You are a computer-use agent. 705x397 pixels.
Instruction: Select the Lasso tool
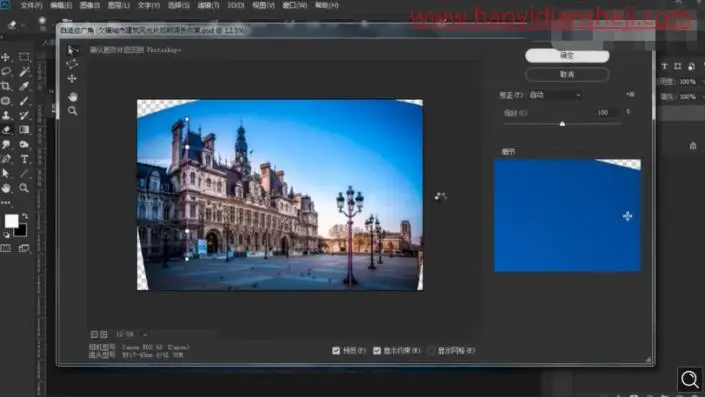click(6, 71)
